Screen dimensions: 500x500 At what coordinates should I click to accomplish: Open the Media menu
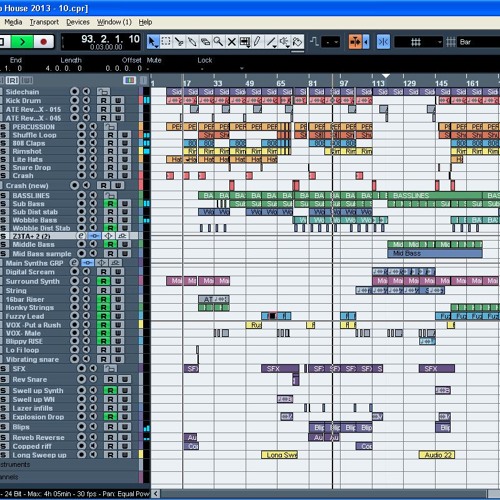coord(13,22)
